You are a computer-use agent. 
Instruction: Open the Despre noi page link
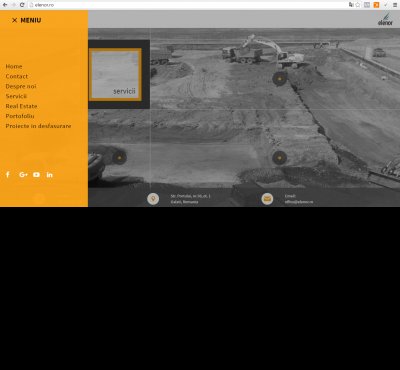tap(21, 86)
